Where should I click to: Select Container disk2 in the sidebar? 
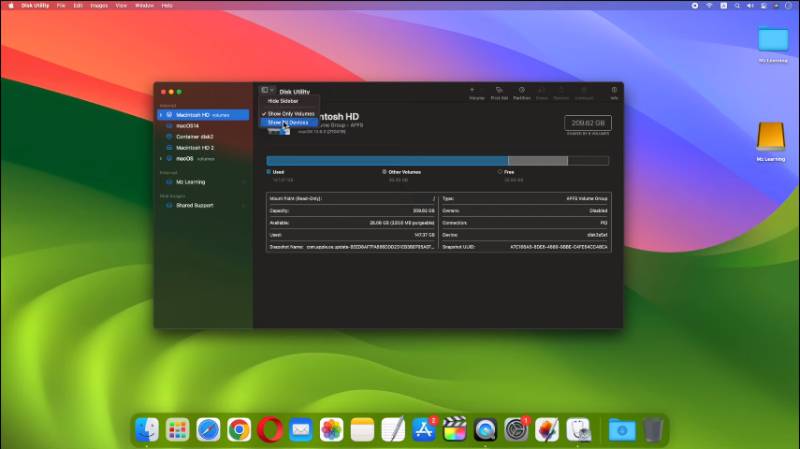(x=194, y=136)
